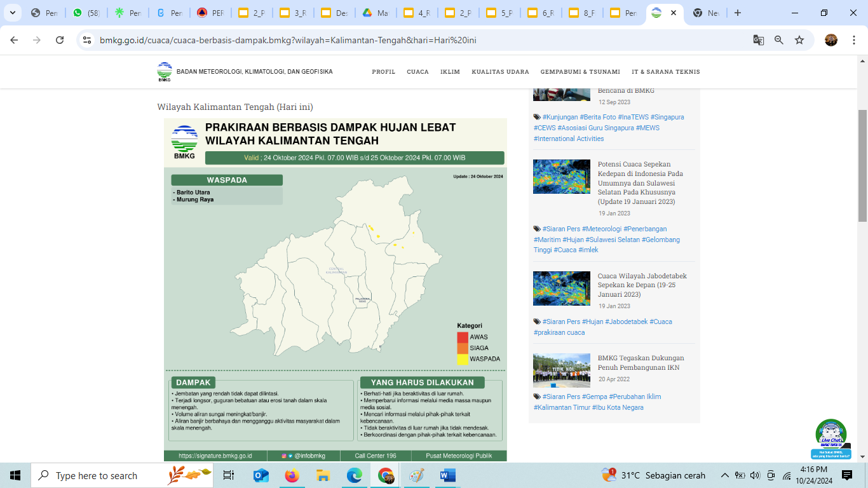868x488 pixels.
Task: Reload the BMKG page
Action: (60, 40)
